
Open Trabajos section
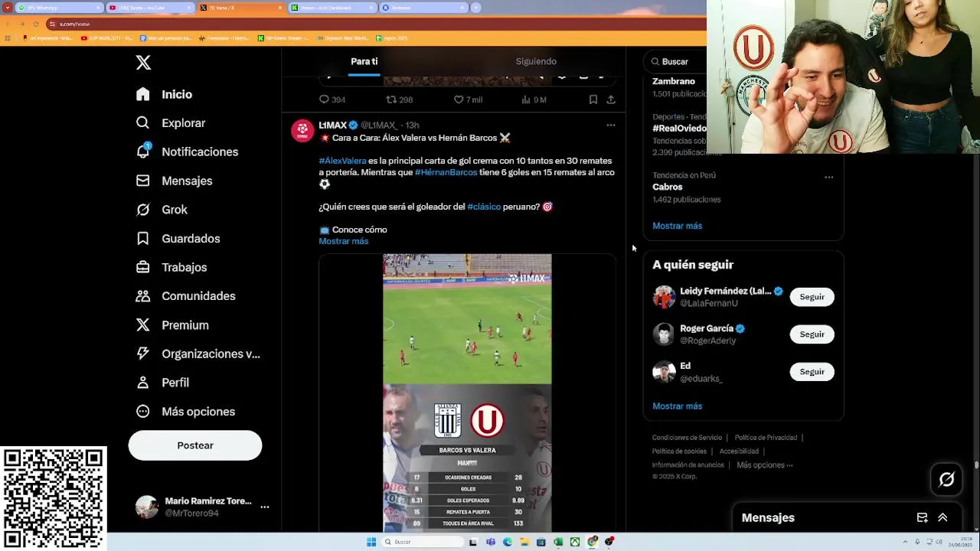171,267
